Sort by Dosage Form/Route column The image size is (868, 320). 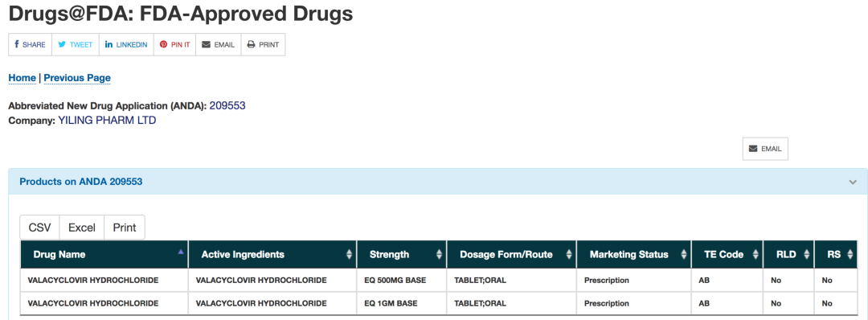pyautogui.click(x=511, y=255)
